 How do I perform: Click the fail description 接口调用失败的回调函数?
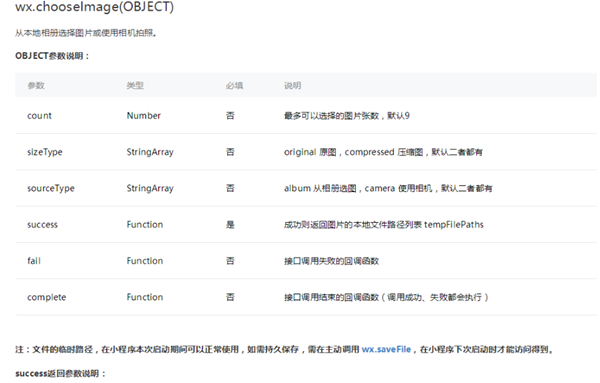(x=331, y=261)
